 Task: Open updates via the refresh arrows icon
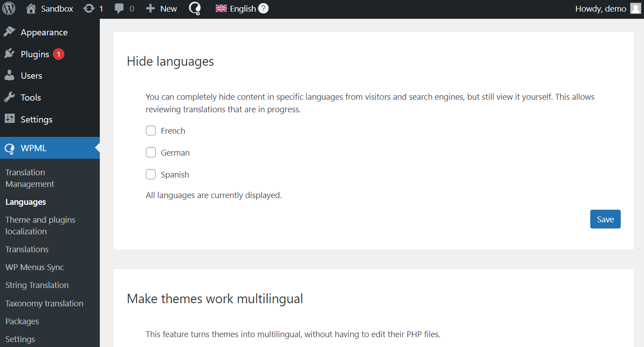(x=88, y=8)
